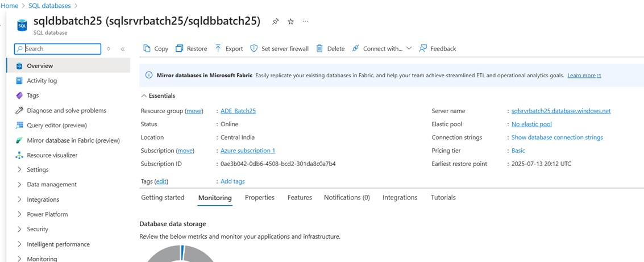This screenshot has height=262, width=644.
Task: Collapse the Essentials section
Action: [x=144, y=96]
